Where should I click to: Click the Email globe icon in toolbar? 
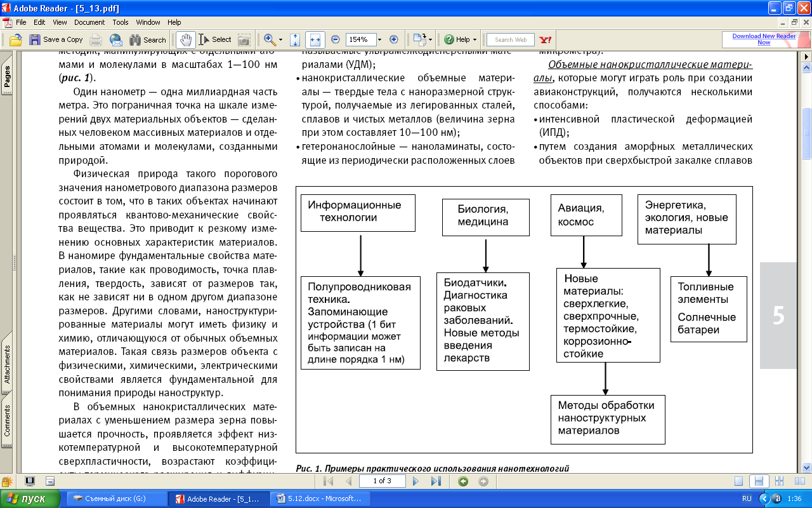(116, 39)
